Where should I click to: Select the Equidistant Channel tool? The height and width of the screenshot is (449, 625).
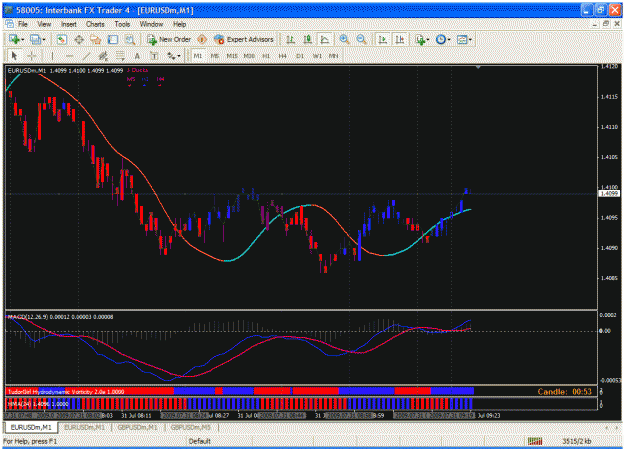[x=103, y=56]
